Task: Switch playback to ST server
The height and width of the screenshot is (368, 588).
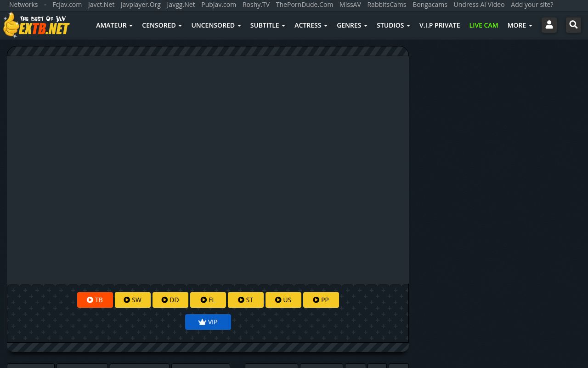Action: (246, 300)
